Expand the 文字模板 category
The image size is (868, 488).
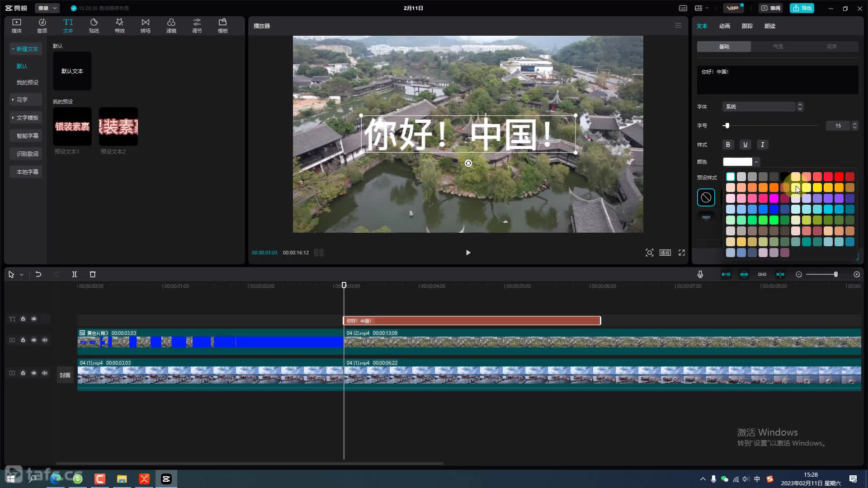click(26, 117)
